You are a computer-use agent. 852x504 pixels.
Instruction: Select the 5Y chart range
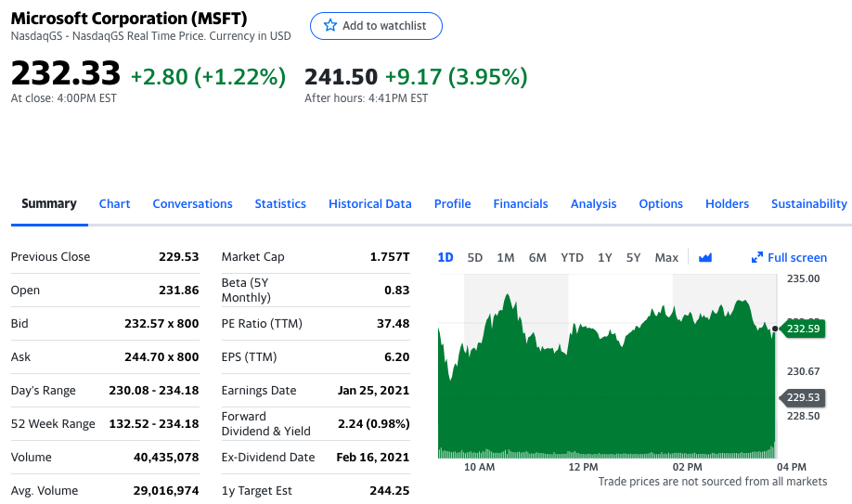pos(633,257)
